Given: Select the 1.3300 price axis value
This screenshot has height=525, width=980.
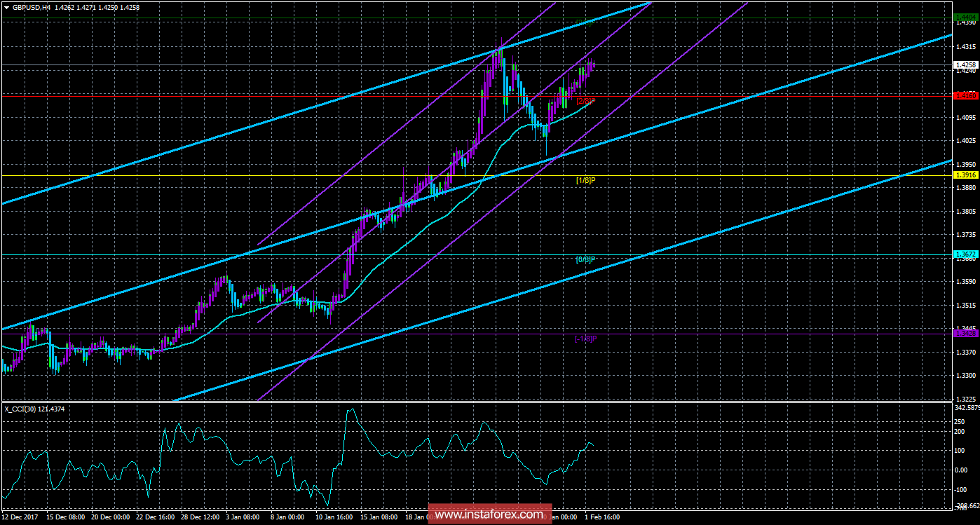Looking at the screenshot, I should click(966, 376).
